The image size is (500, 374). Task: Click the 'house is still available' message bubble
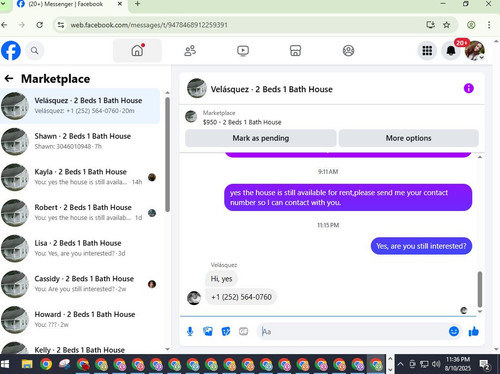pos(348,197)
